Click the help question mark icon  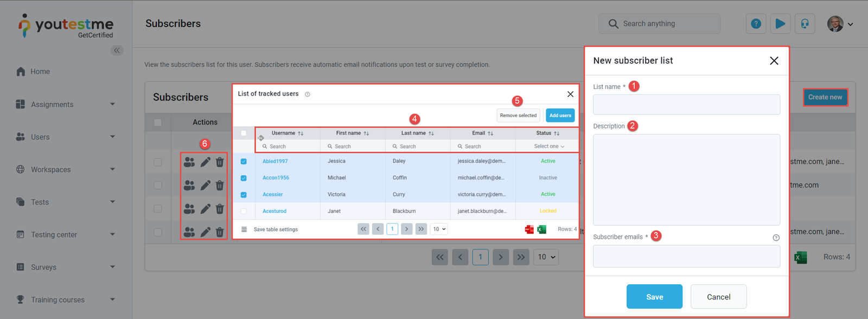(x=756, y=24)
